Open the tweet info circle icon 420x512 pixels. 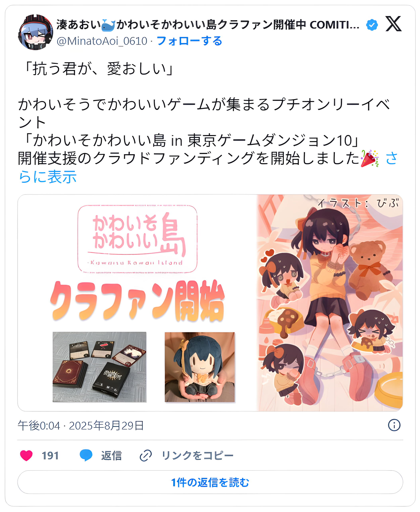(x=394, y=425)
